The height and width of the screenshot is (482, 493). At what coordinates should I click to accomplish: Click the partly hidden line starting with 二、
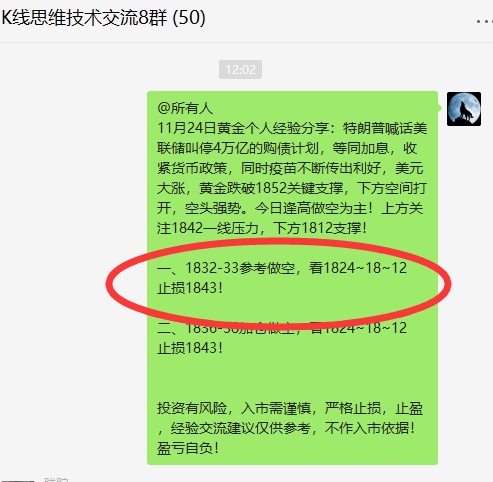coord(282,328)
